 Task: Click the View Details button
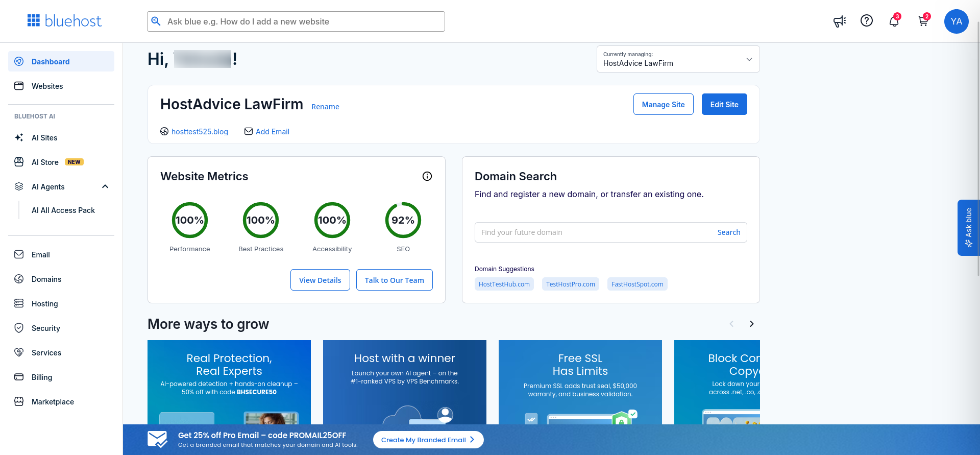(x=320, y=280)
